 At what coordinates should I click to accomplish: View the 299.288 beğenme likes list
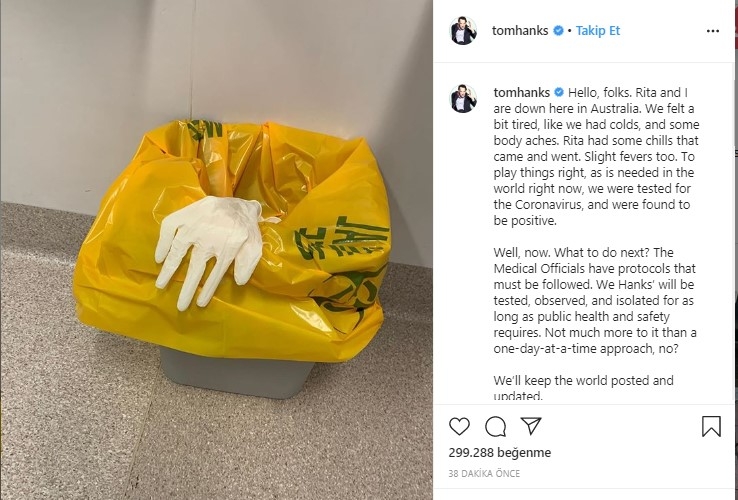[499, 452]
